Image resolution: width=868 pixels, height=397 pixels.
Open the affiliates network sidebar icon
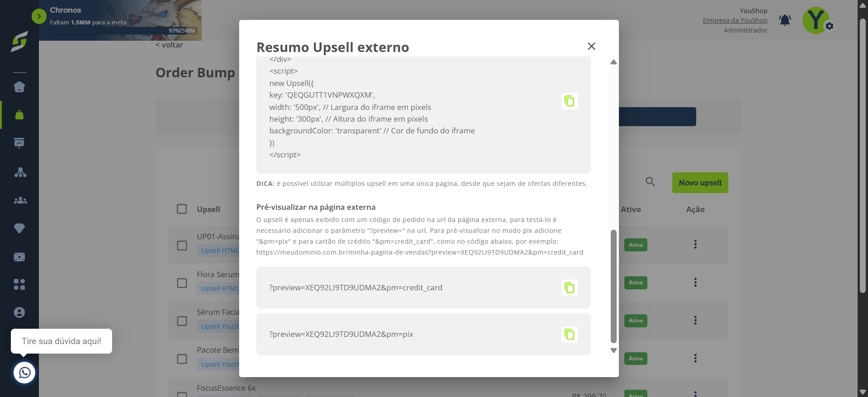pos(20,172)
